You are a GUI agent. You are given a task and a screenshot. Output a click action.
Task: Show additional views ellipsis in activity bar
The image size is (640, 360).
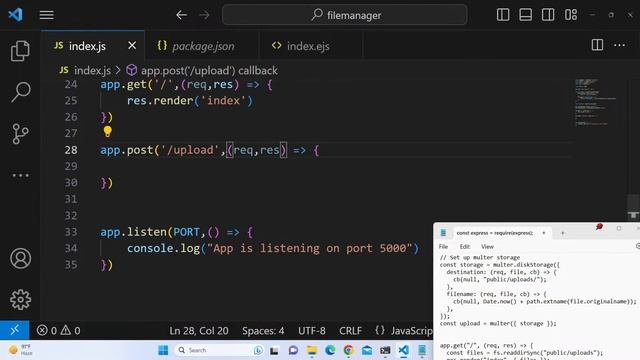(x=20, y=176)
